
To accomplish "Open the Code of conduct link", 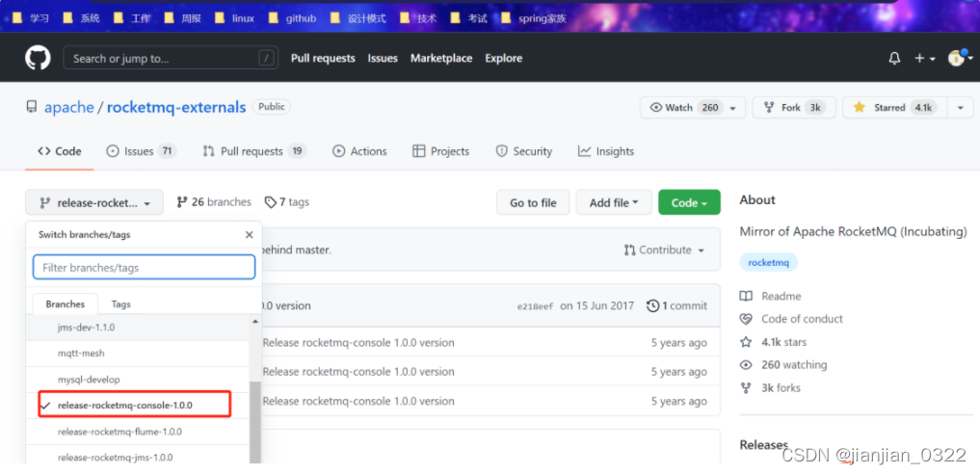I will point(791,319).
